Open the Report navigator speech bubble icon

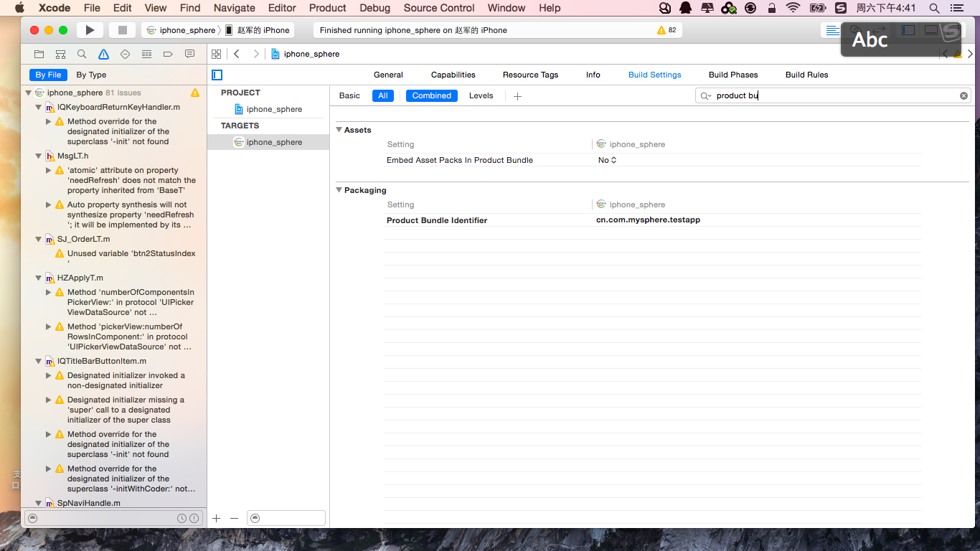click(x=189, y=54)
